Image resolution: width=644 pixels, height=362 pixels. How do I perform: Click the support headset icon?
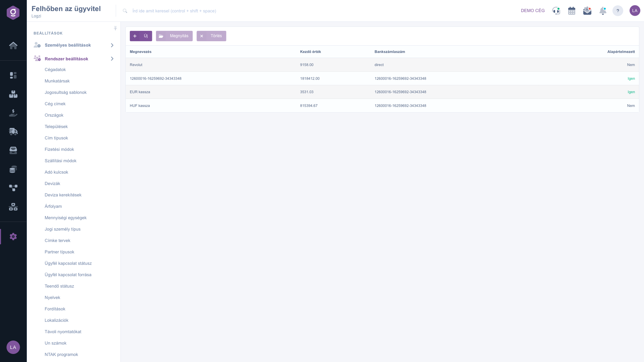point(556,11)
